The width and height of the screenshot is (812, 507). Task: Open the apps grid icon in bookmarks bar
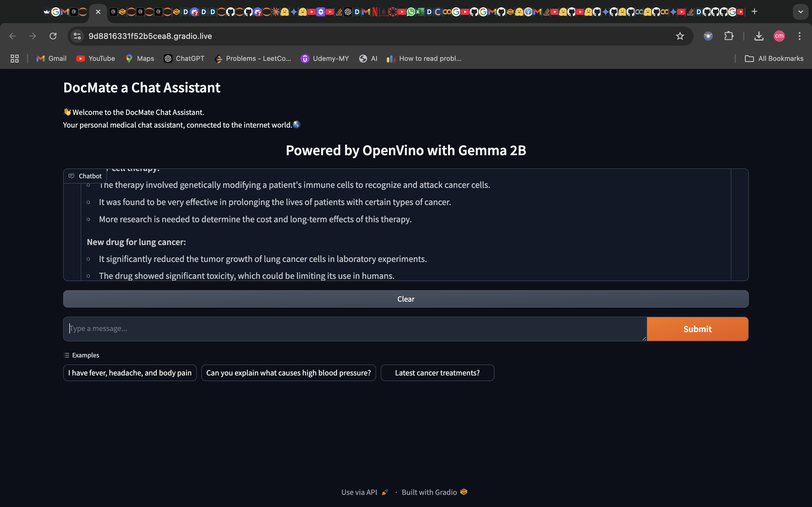click(14, 59)
